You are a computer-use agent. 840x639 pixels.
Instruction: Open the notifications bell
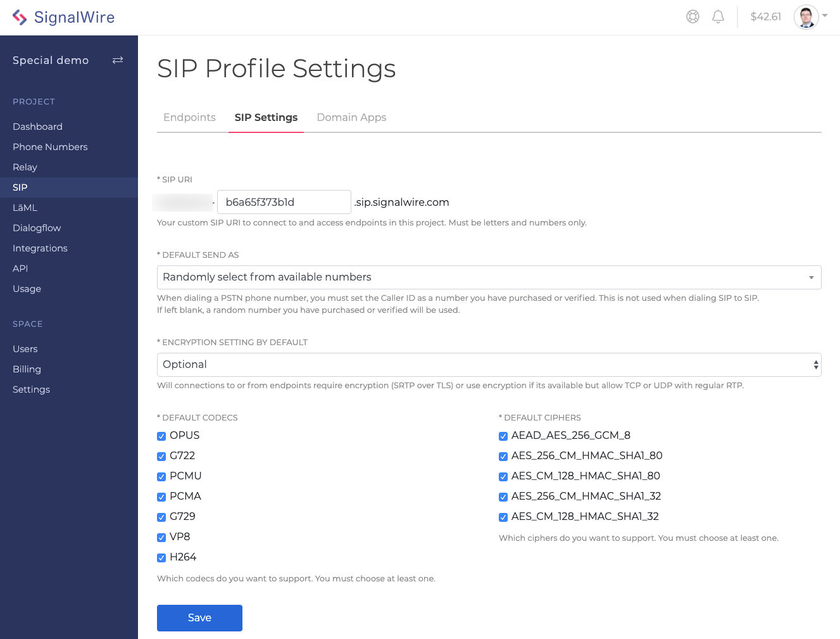pos(718,16)
